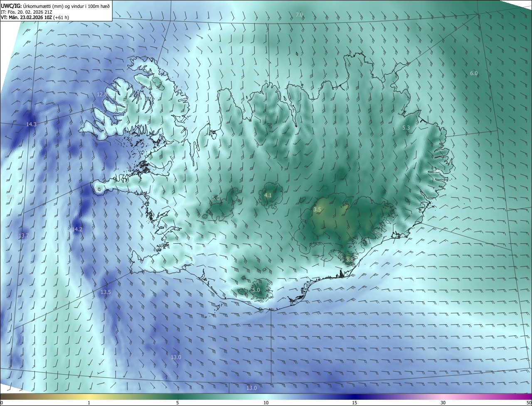Click the '10' tick on the color scale
532x406 pixels.
point(266,403)
